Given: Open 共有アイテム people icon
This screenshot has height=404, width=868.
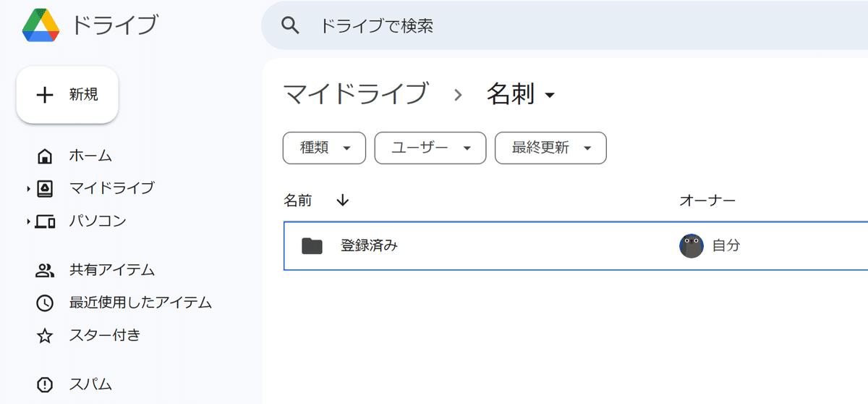Looking at the screenshot, I should pos(45,271).
